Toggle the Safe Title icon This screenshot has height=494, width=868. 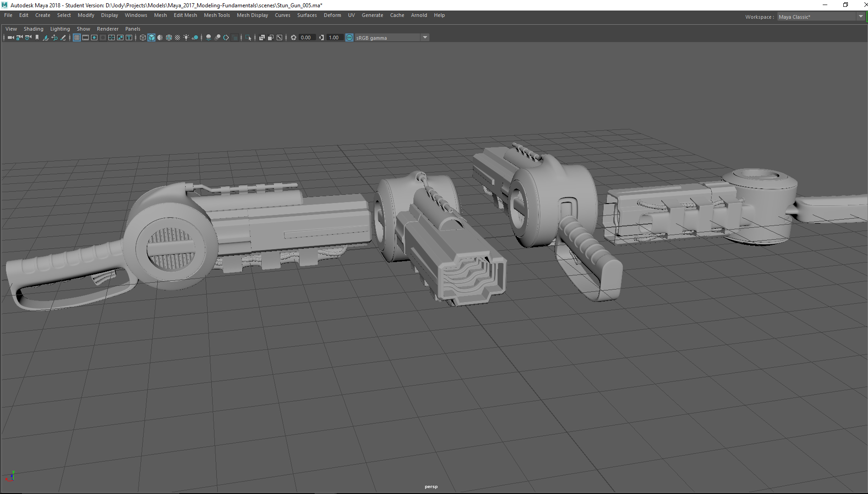point(129,38)
